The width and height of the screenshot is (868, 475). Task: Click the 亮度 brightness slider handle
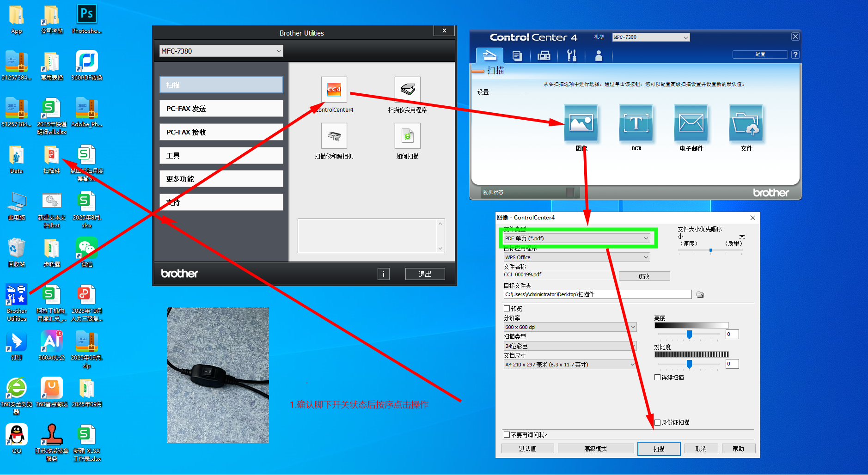click(x=689, y=335)
